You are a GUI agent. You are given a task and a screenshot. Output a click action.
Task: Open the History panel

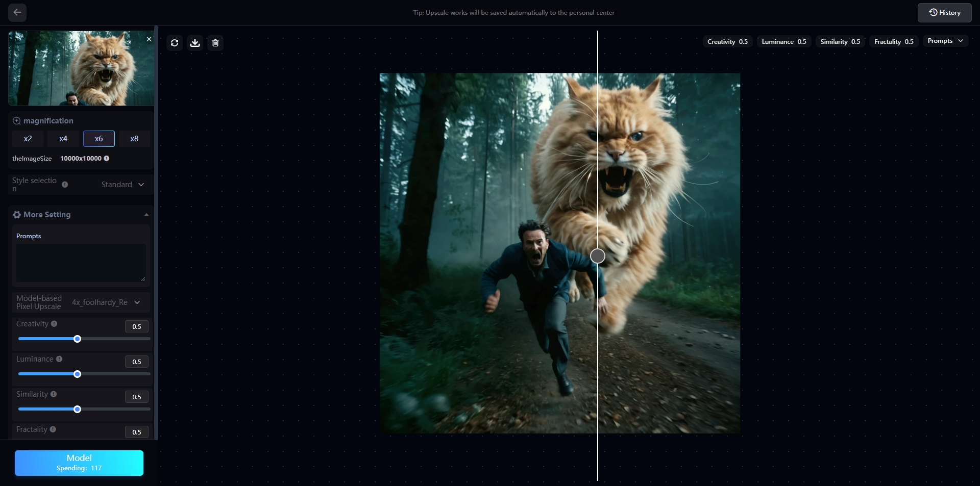[x=944, y=12]
